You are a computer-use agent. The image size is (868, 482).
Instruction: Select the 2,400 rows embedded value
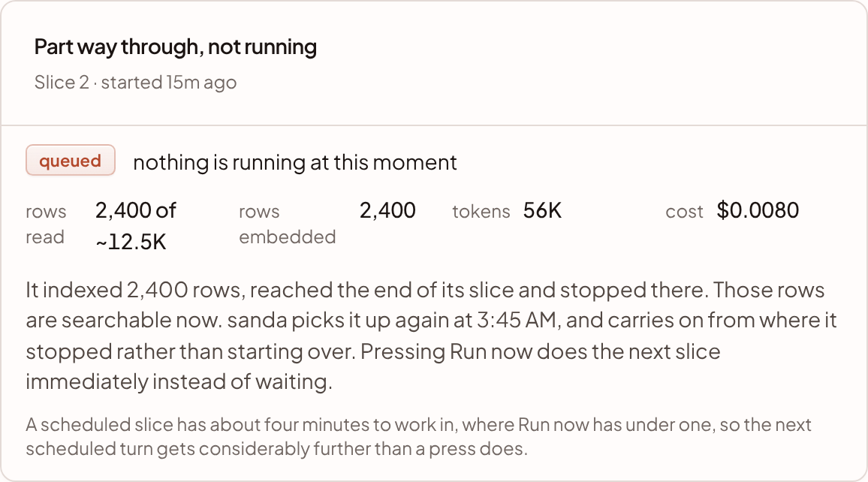(x=387, y=210)
